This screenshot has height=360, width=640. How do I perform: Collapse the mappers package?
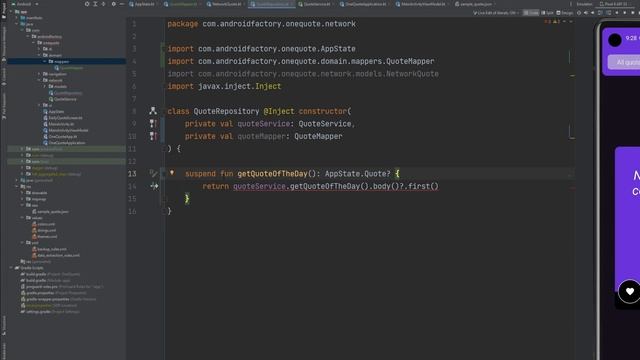(x=45, y=62)
